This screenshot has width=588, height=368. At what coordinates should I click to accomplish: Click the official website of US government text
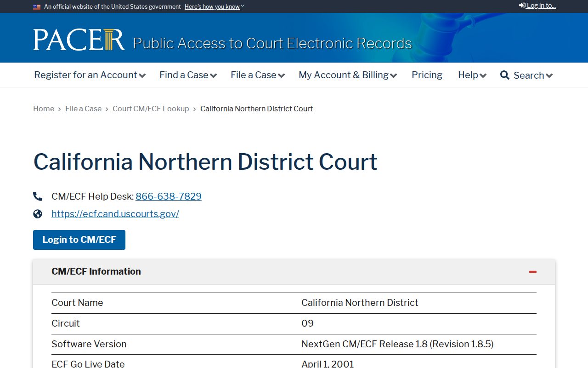[x=113, y=6]
